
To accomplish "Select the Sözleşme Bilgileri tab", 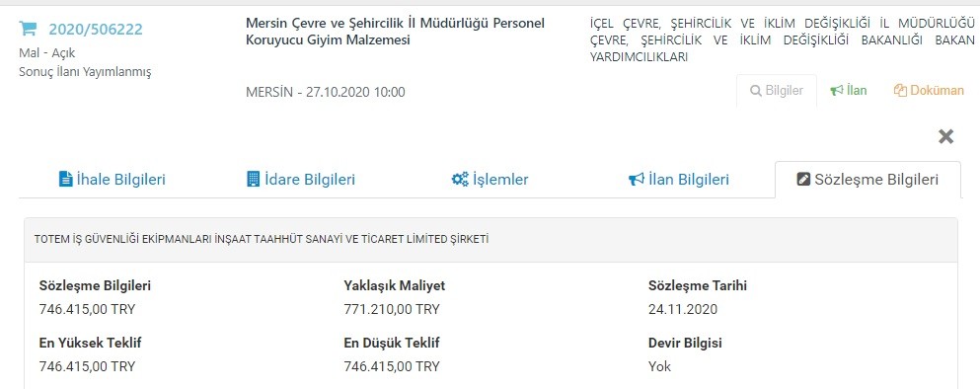I will [x=868, y=180].
